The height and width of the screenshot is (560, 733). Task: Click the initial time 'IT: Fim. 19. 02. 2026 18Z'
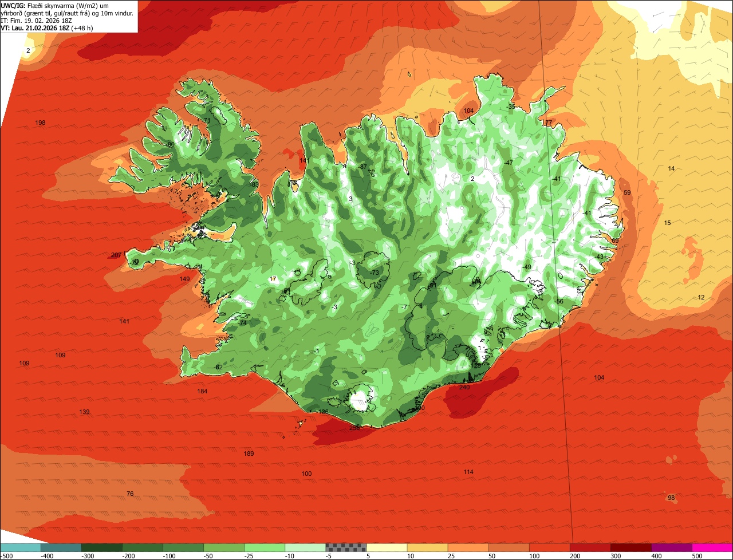tap(37, 20)
